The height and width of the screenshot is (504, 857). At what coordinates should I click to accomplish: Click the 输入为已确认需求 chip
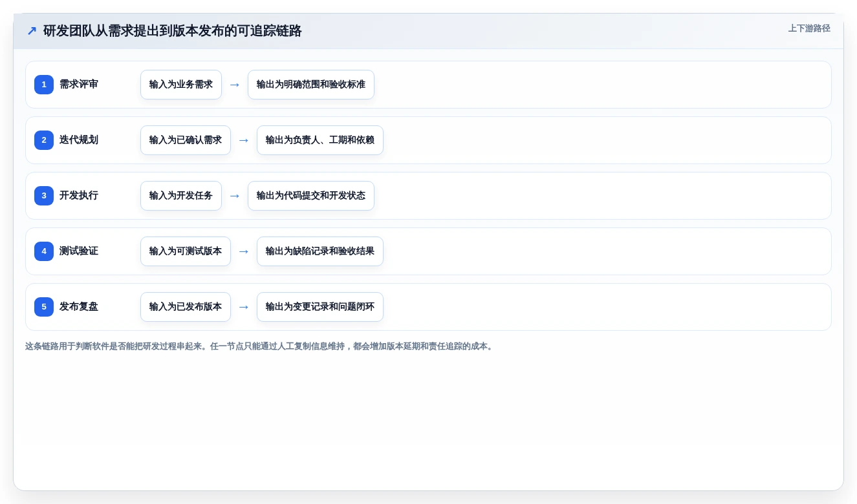pyautogui.click(x=186, y=140)
